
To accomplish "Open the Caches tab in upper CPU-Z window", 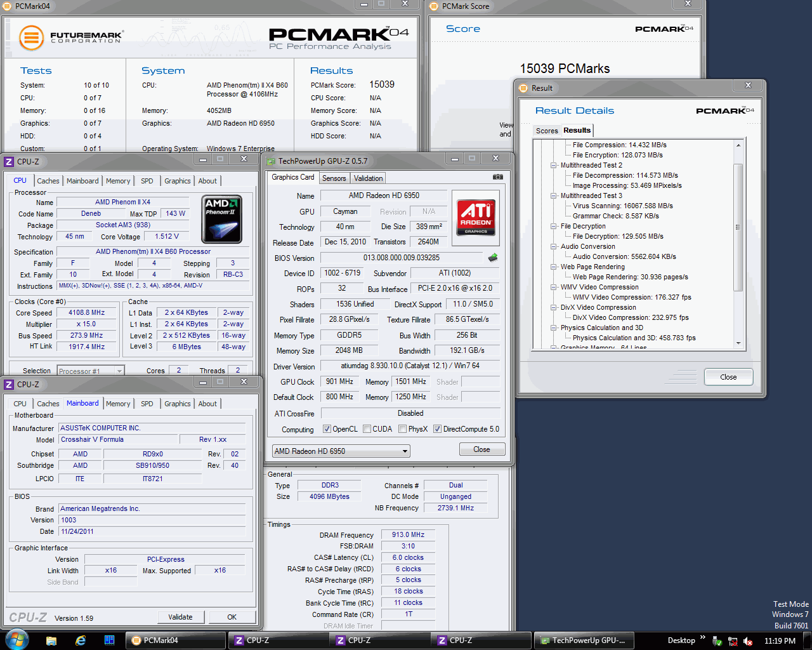I will [48, 181].
